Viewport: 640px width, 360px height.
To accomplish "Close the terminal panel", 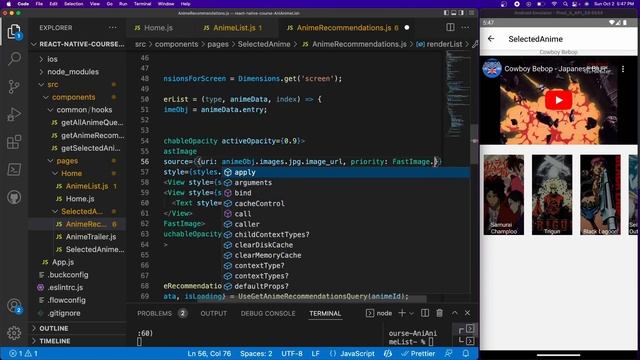I will click(467, 313).
